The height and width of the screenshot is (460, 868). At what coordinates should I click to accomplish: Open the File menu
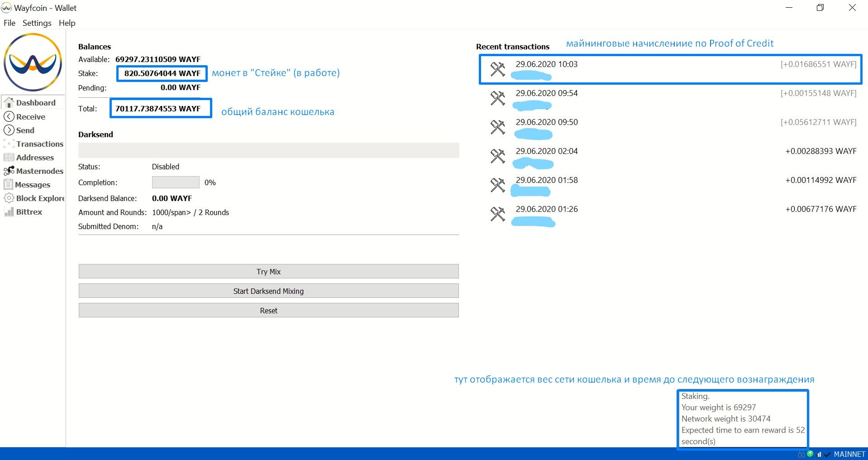[10, 23]
